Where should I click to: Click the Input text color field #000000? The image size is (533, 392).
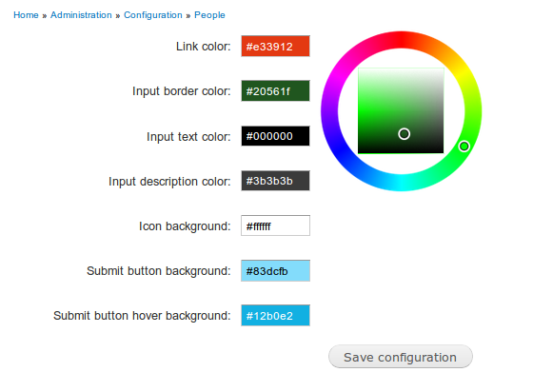[x=275, y=136]
